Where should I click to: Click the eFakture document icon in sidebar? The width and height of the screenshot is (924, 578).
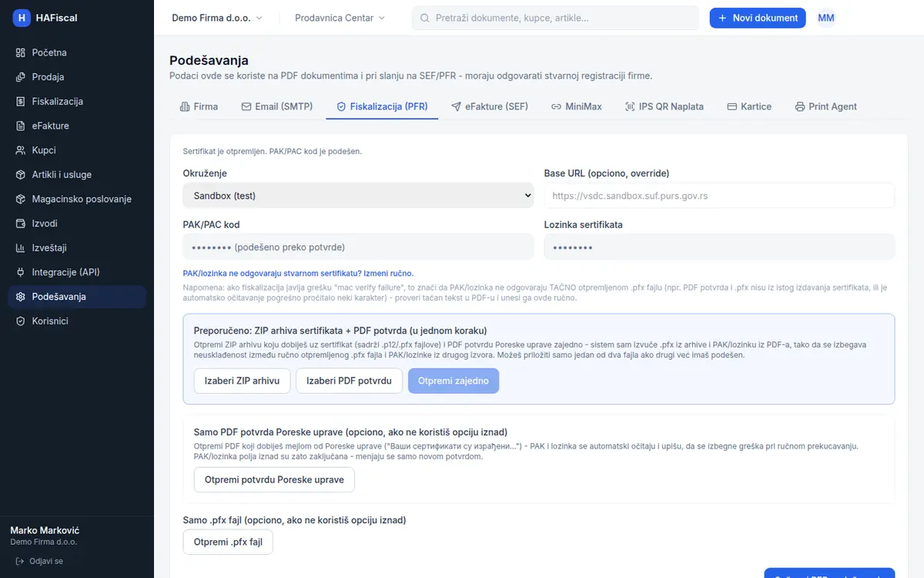pos(21,126)
